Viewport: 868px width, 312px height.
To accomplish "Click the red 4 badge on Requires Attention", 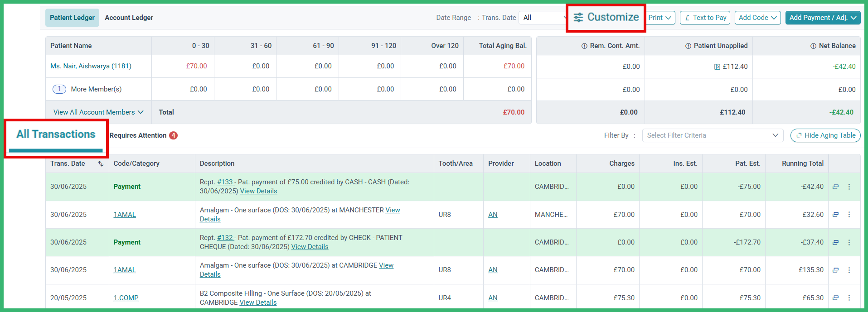I will [173, 135].
